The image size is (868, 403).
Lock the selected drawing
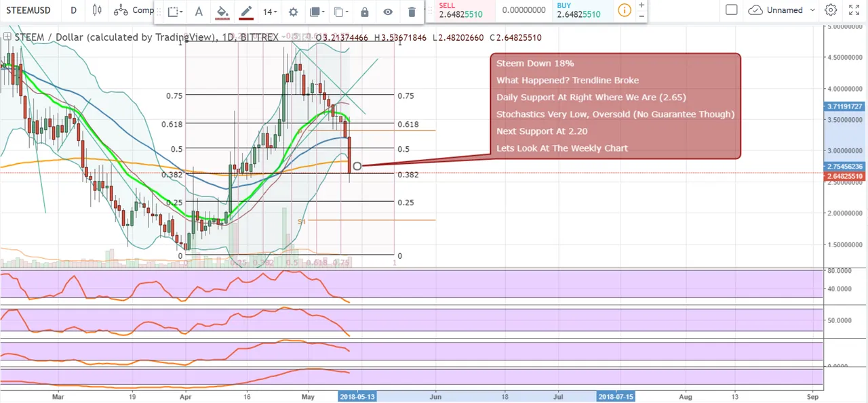click(x=365, y=12)
